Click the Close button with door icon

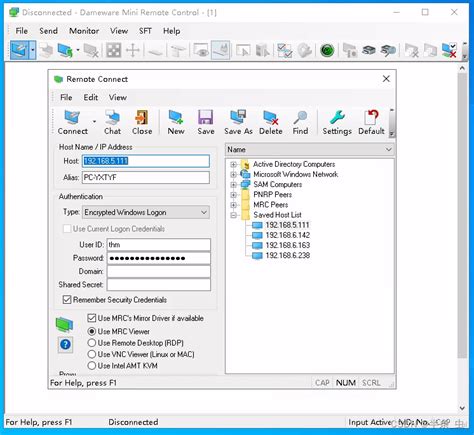[142, 122]
